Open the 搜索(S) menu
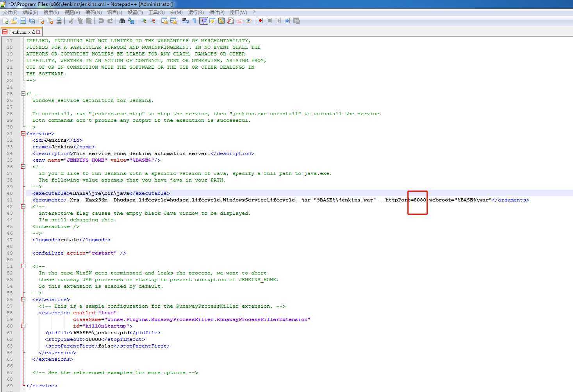This screenshot has height=392, width=573. (x=51, y=12)
